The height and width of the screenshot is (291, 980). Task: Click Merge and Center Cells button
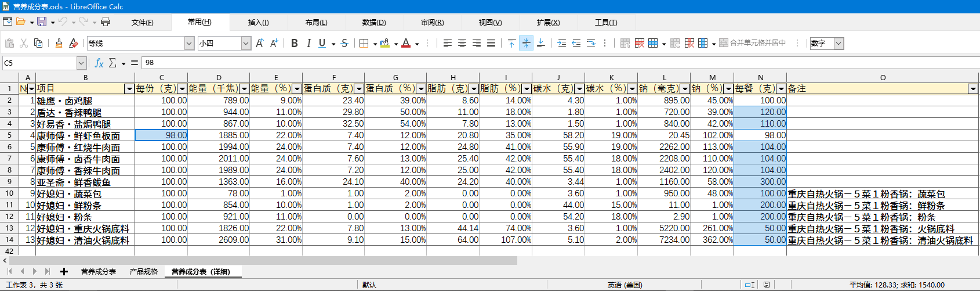click(x=753, y=43)
